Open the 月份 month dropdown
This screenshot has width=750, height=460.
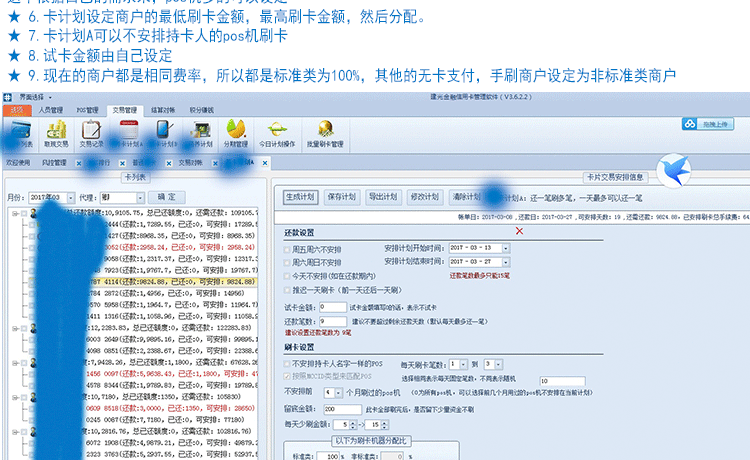pyautogui.click(x=70, y=197)
